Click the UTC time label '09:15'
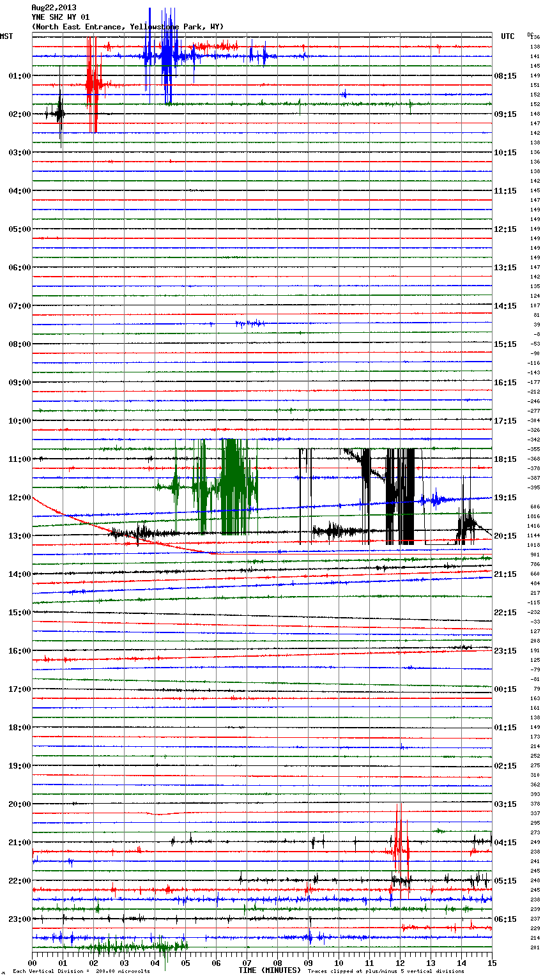543x980 pixels. pos(505,114)
